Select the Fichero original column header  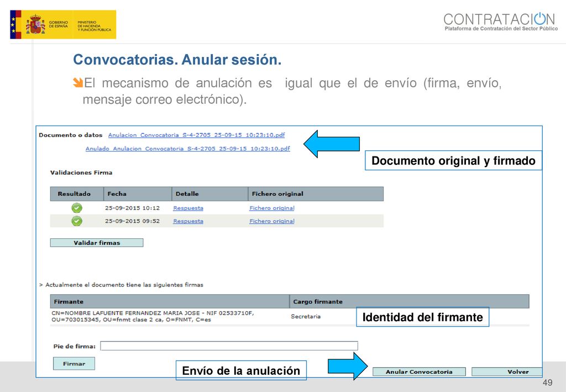[x=316, y=194]
